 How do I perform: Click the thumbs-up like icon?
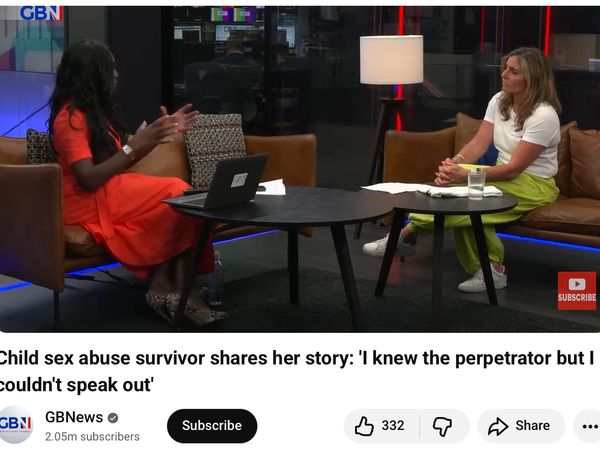tap(364, 426)
